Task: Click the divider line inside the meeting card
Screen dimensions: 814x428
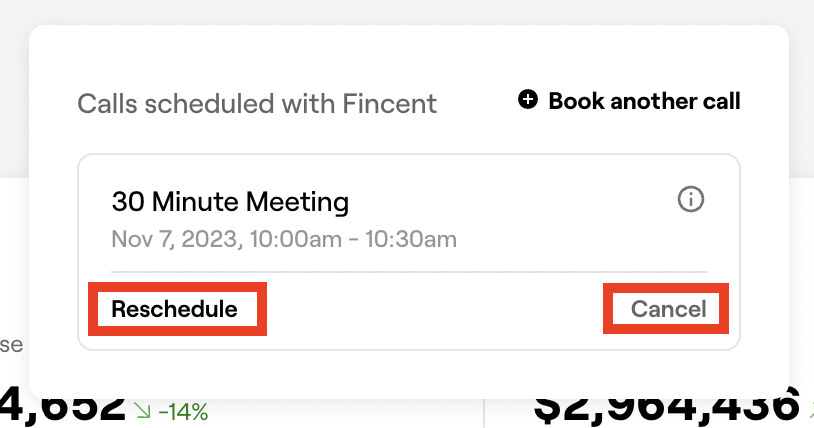Action: pos(409,272)
